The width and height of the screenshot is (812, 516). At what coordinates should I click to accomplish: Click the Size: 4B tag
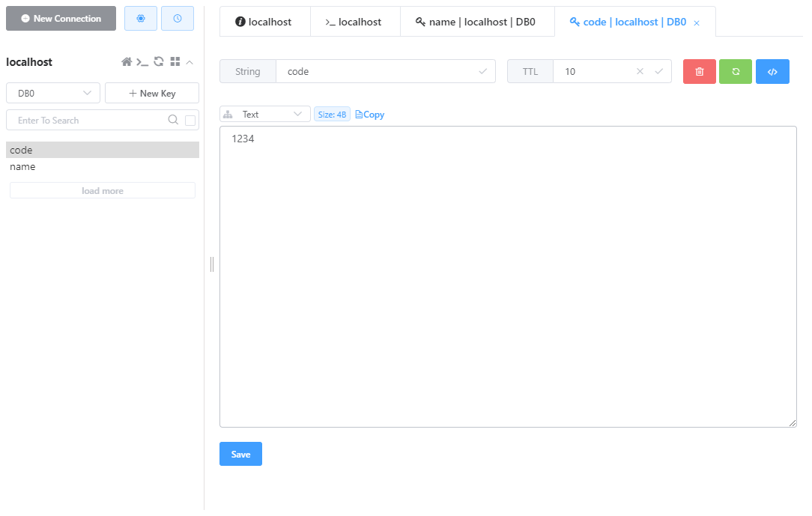click(x=332, y=115)
